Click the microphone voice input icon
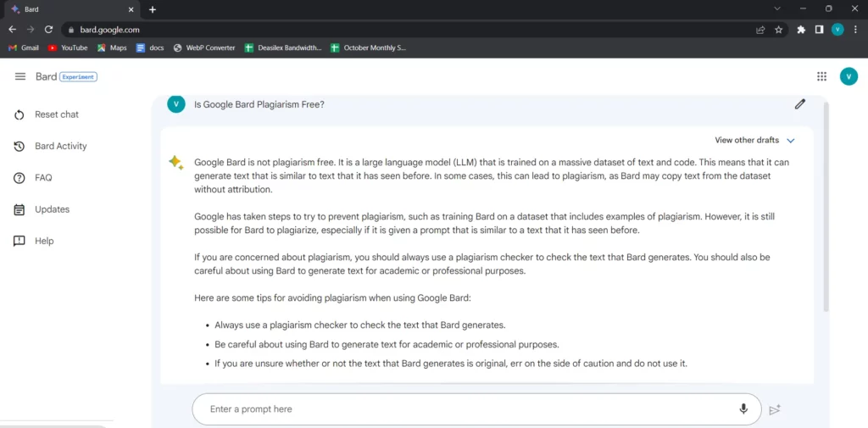868x428 pixels. pos(743,409)
